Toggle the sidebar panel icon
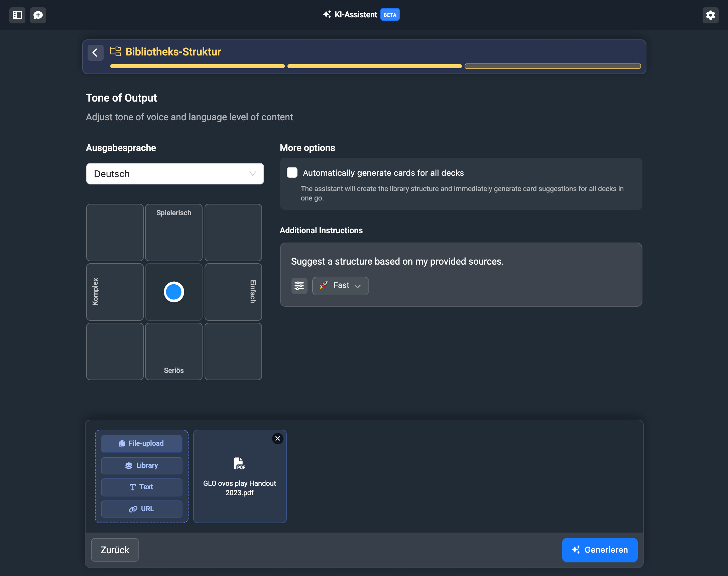This screenshot has height=576, width=728. (17, 15)
